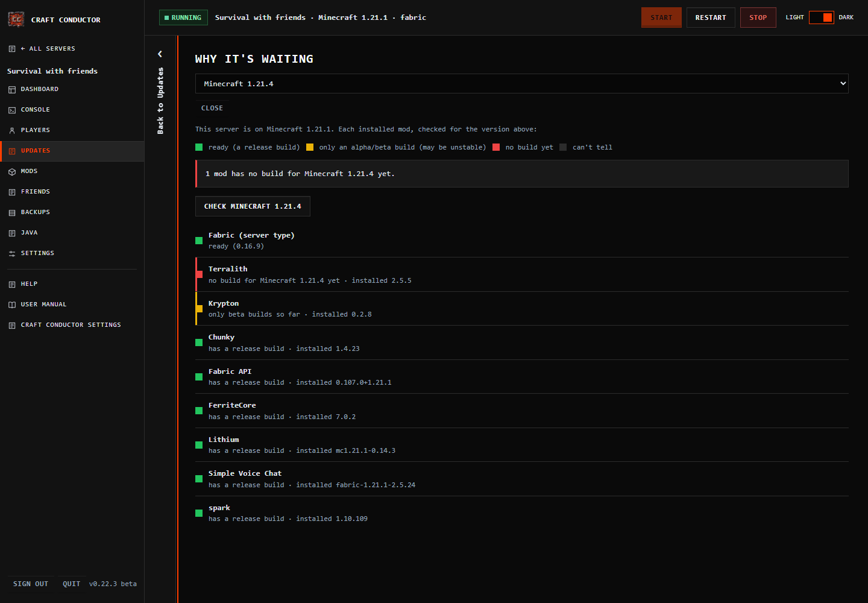Screen dimensions: 868x603
Task: Click the v0.22.3 beta version label
Action: tap(113, 584)
